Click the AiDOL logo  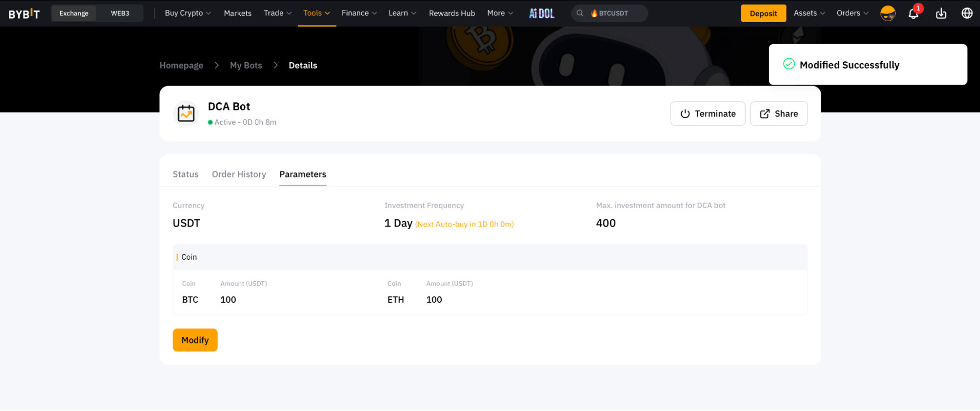[542, 13]
